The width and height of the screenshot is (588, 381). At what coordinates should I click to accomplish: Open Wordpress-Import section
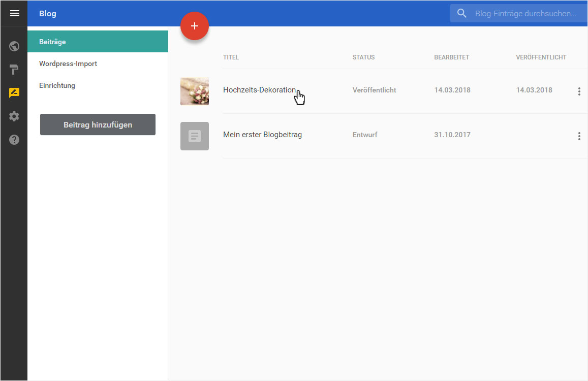click(68, 63)
